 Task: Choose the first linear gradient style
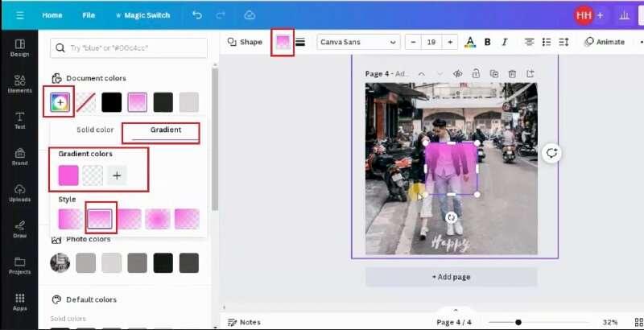pos(71,219)
